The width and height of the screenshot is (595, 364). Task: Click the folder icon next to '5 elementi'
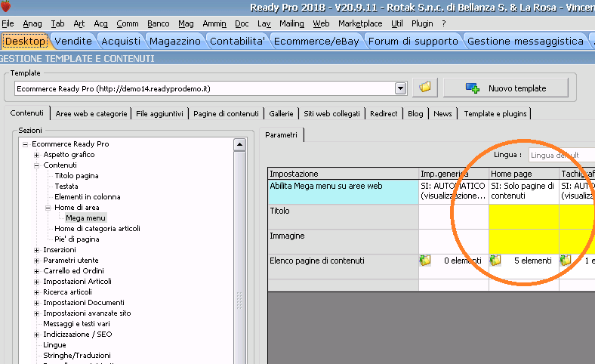(495, 261)
